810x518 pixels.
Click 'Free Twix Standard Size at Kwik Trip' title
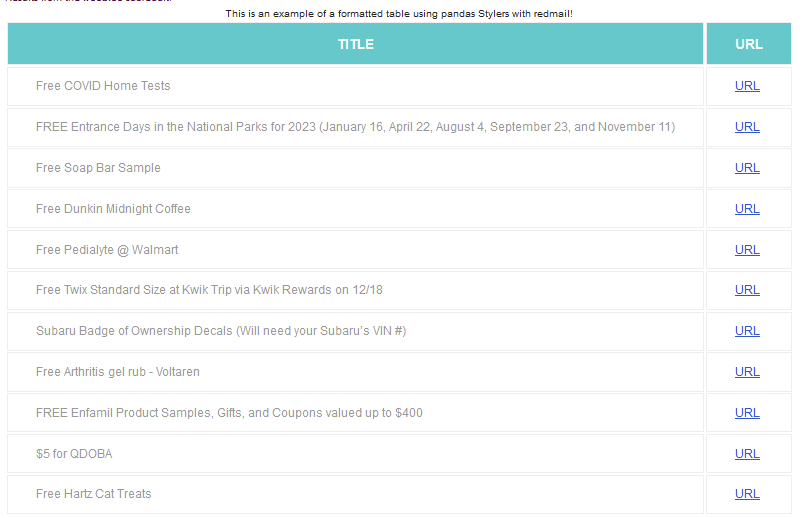(x=209, y=290)
